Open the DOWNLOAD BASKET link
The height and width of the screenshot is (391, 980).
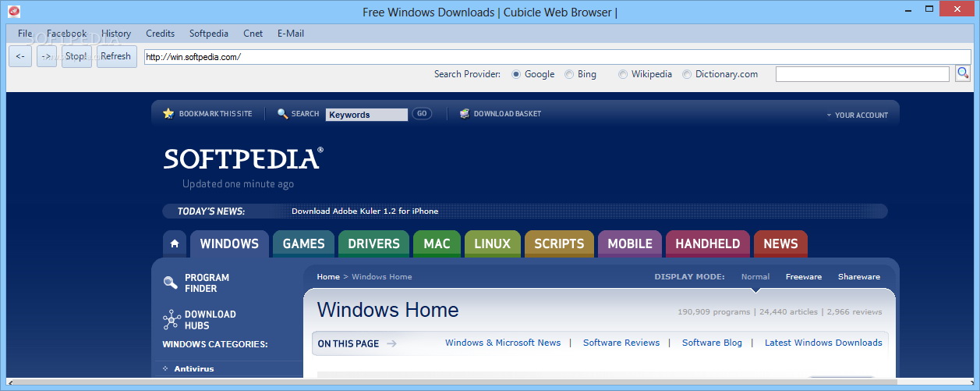508,114
